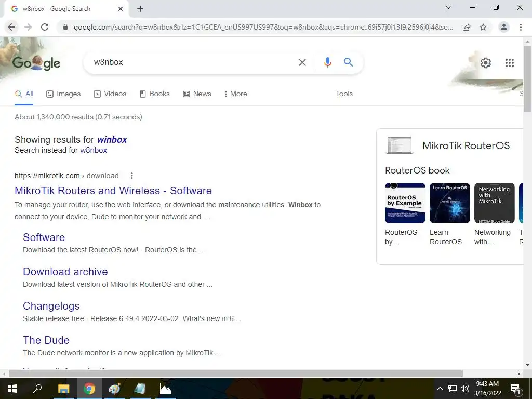Switch to Videos results
The width and height of the screenshot is (532, 399).
[110, 94]
